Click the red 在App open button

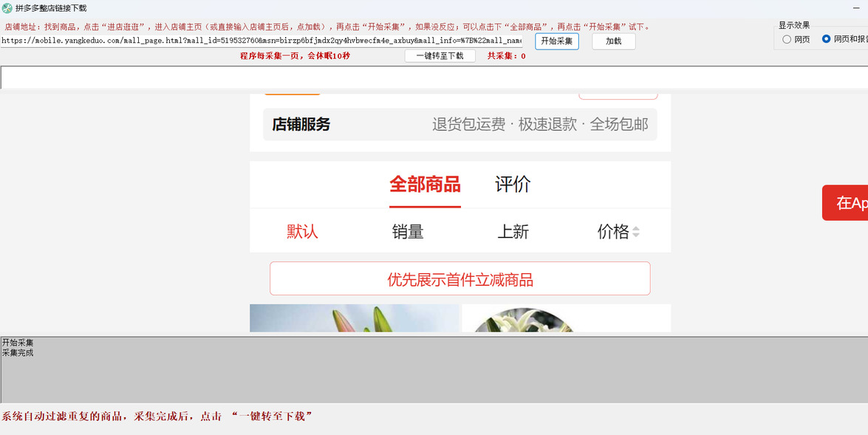tap(845, 202)
